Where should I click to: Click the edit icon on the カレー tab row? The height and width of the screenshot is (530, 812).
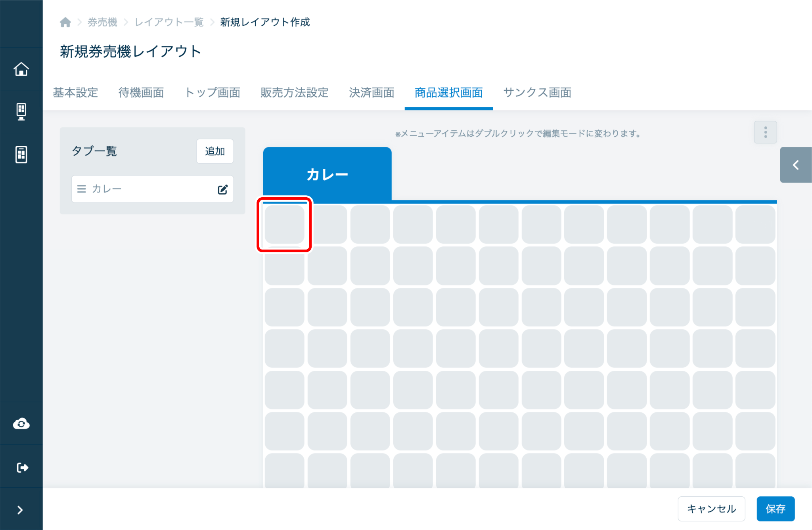coord(222,189)
